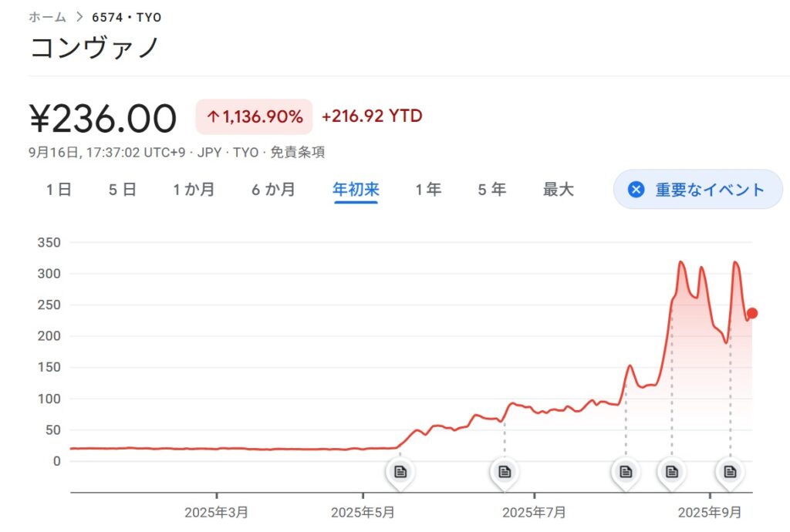
Task: Click the red current price dot on chart
Action: click(x=752, y=313)
